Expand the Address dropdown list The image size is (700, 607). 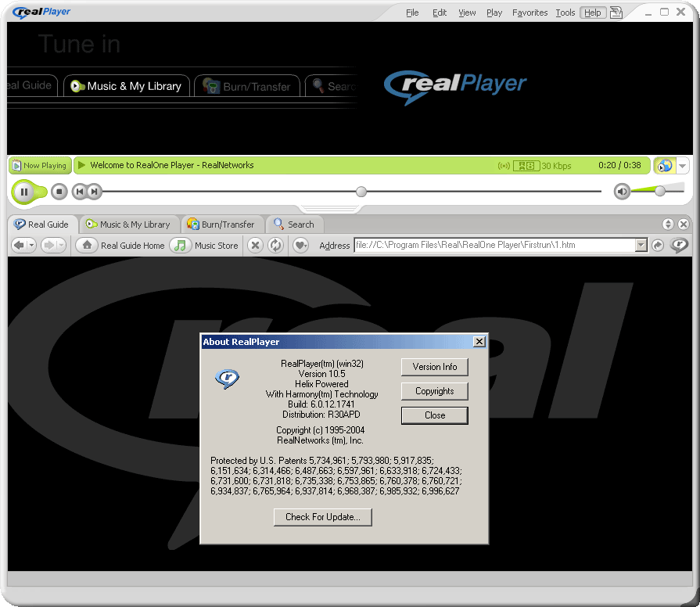[641, 245]
